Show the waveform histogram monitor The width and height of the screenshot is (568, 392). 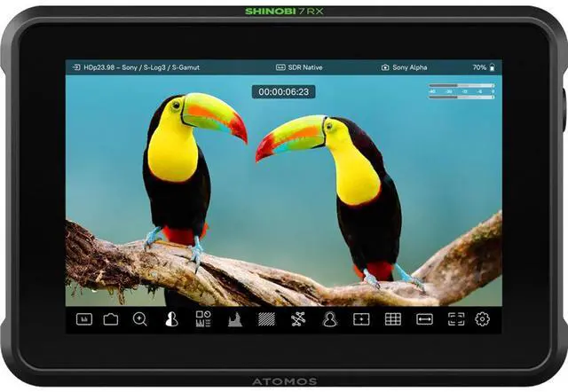[235, 319]
